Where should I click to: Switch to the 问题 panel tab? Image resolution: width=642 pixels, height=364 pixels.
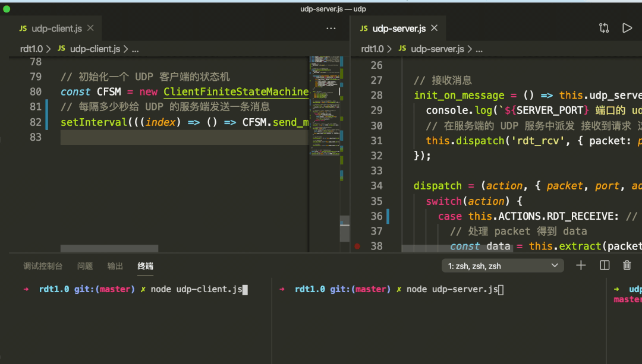85,266
